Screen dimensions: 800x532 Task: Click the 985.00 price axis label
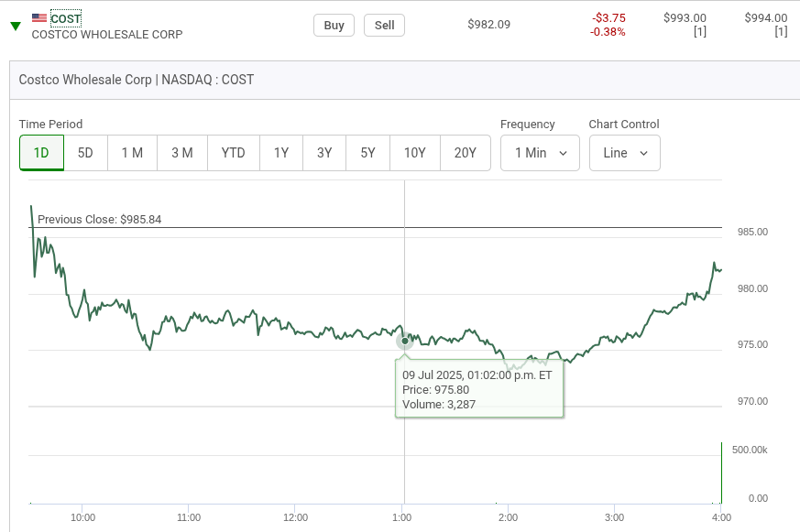pos(752,232)
